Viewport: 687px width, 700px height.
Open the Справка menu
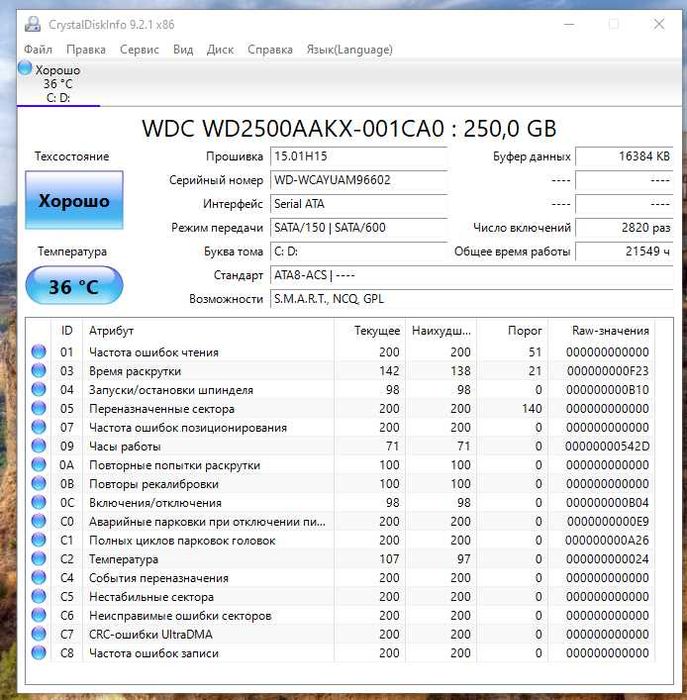[270, 49]
